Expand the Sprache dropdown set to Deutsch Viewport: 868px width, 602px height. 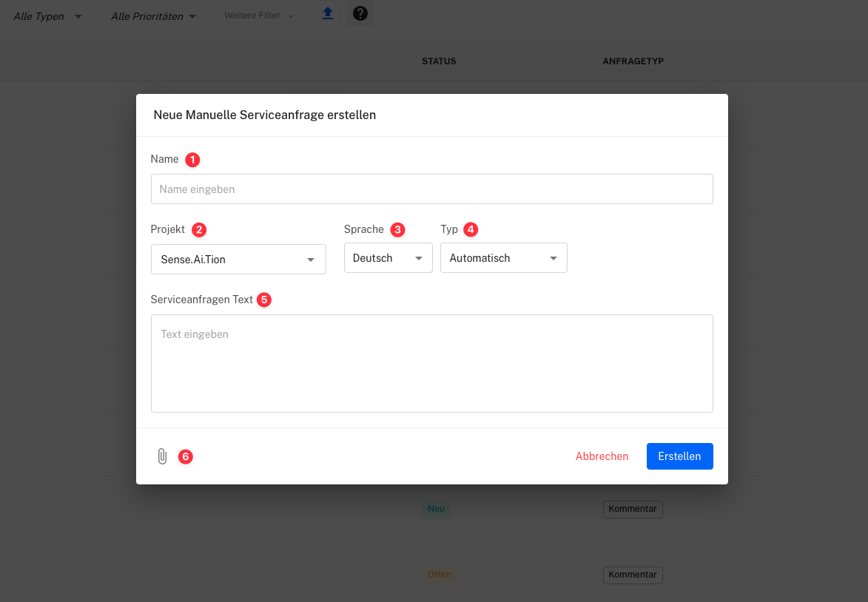[388, 258]
